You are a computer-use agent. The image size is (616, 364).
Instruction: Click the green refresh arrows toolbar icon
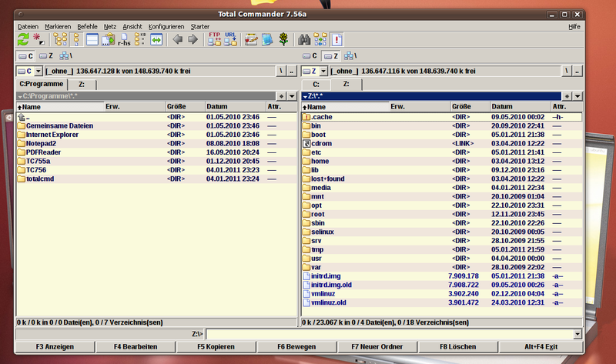24,39
